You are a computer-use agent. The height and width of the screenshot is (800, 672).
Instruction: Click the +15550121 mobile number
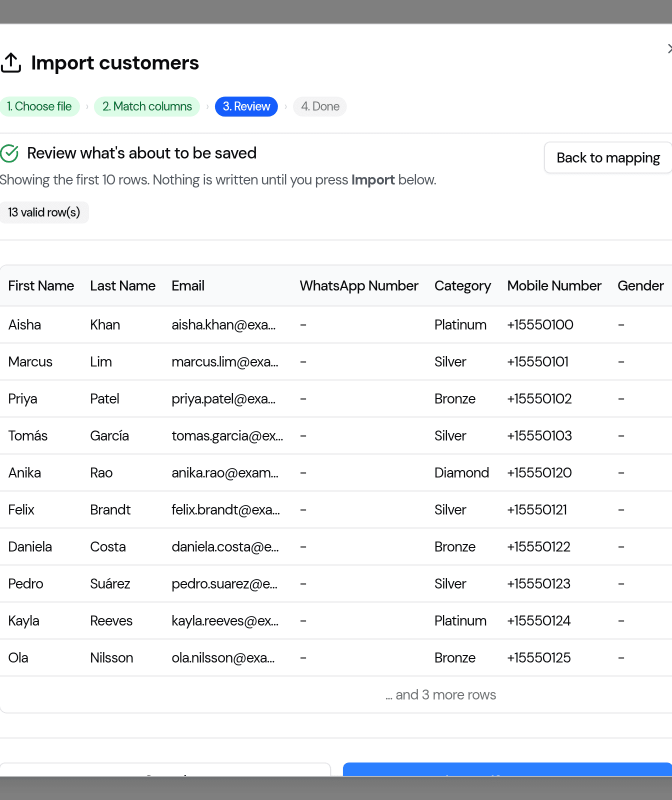[x=537, y=510]
